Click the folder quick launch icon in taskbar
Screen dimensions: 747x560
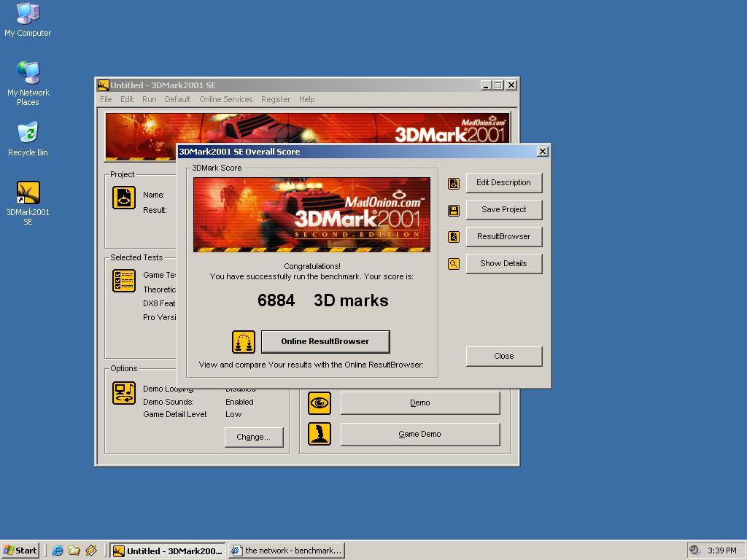point(74,551)
